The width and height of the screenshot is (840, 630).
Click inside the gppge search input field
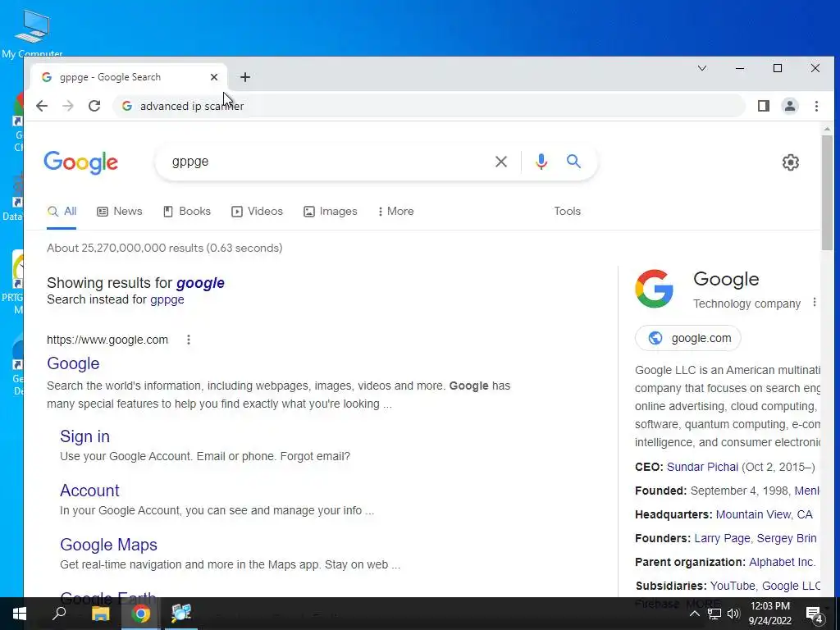326,162
